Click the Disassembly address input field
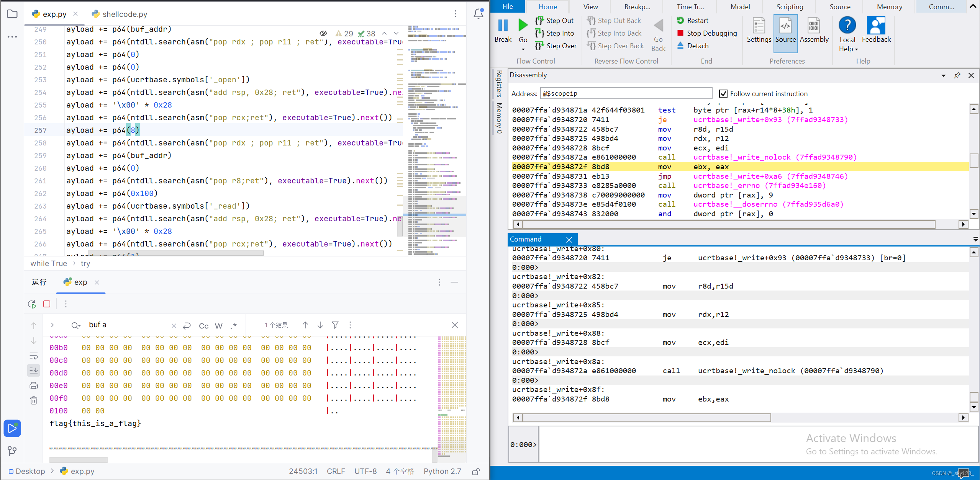The width and height of the screenshot is (980, 480). 626,93
